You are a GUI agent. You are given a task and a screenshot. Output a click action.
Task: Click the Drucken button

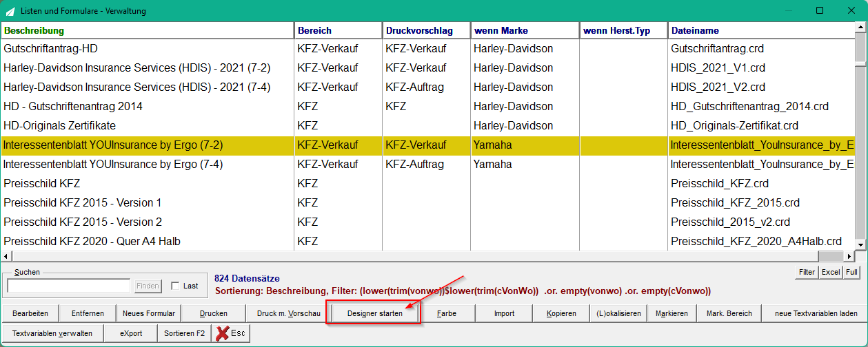click(x=214, y=313)
